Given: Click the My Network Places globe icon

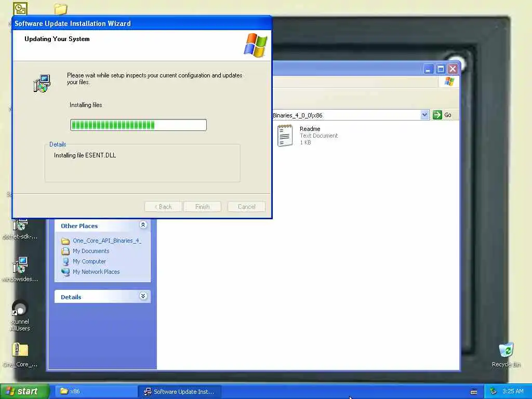Looking at the screenshot, I should pos(65,272).
